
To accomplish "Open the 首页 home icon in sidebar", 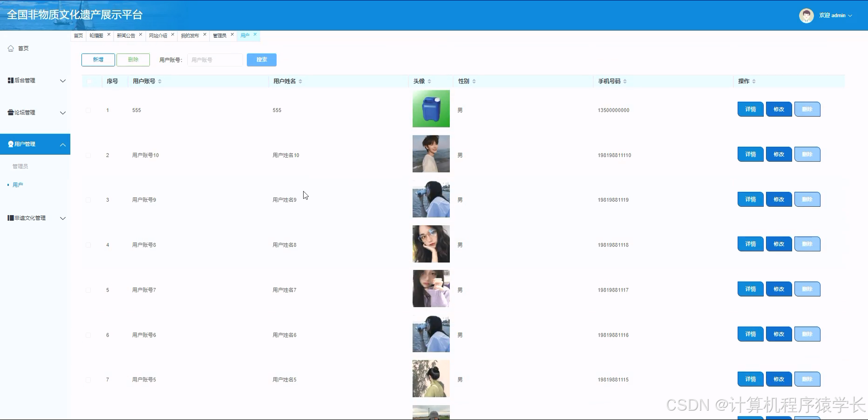I will pyautogui.click(x=11, y=48).
